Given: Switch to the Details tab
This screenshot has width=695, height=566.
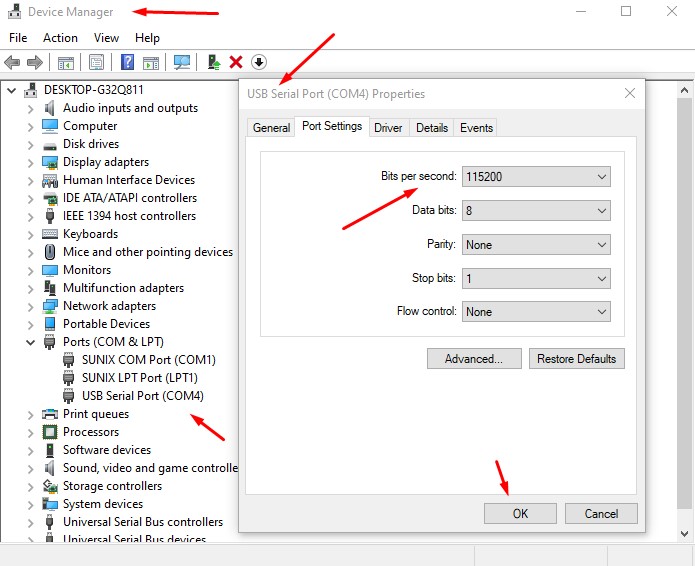Looking at the screenshot, I should (432, 128).
